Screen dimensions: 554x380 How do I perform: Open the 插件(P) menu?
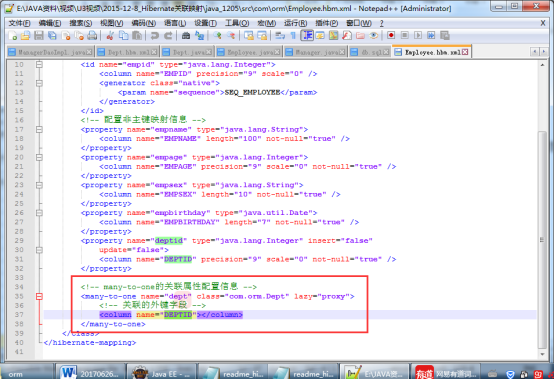(x=326, y=23)
